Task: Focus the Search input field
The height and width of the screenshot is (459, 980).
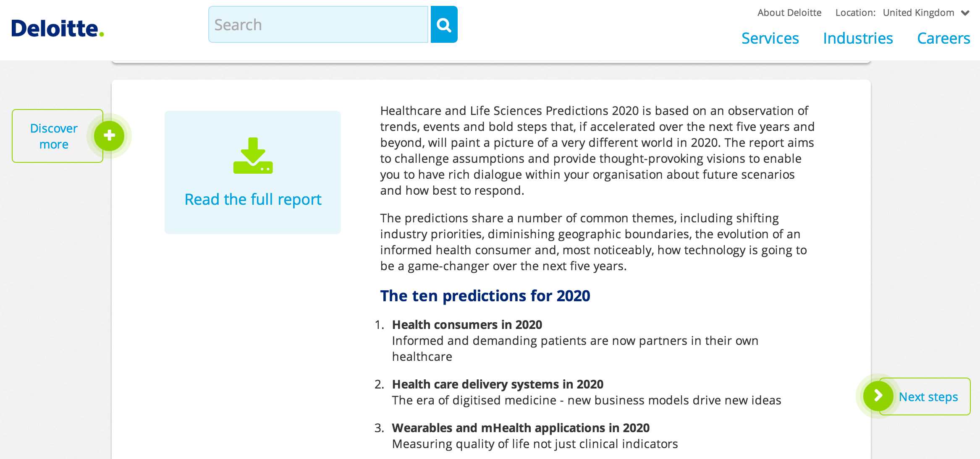Action: coord(318,24)
